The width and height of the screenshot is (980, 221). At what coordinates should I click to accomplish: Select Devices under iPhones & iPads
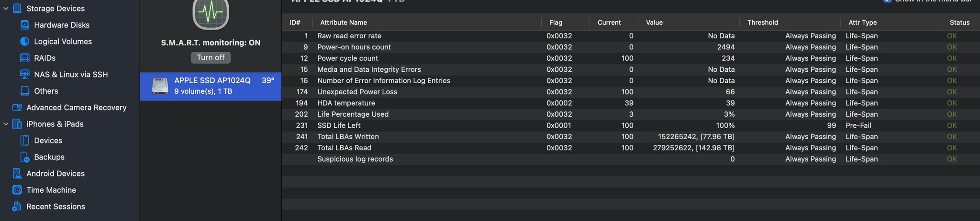click(x=48, y=141)
